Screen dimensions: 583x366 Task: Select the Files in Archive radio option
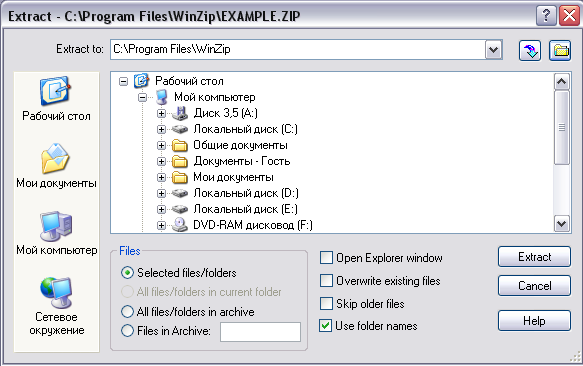tap(127, 330)
